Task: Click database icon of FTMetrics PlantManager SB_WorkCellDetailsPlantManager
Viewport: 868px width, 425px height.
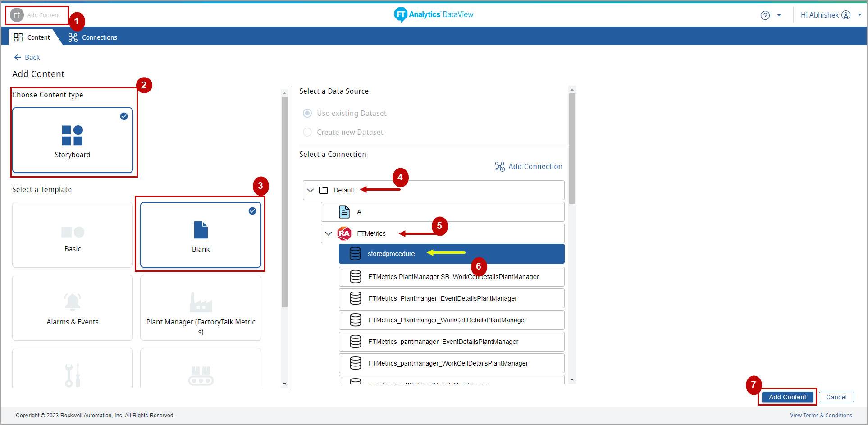Action: pyautogui.click(x=356, y=277)
